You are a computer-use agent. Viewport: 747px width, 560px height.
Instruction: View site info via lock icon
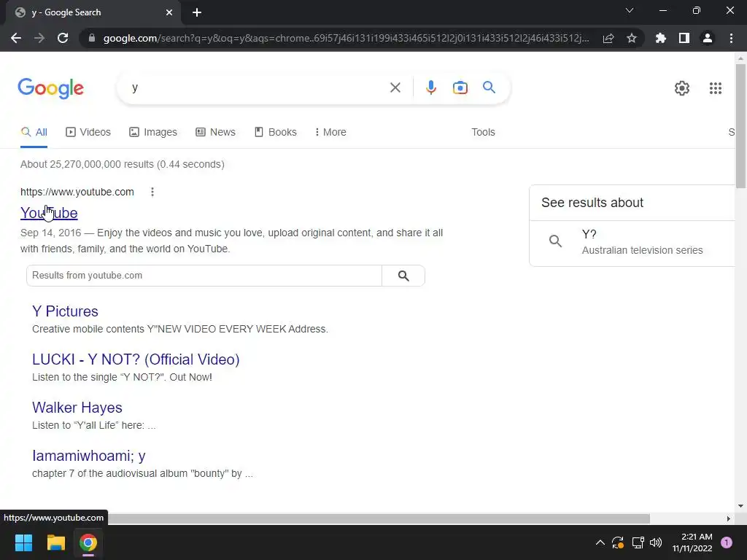(x=92, y=38)
